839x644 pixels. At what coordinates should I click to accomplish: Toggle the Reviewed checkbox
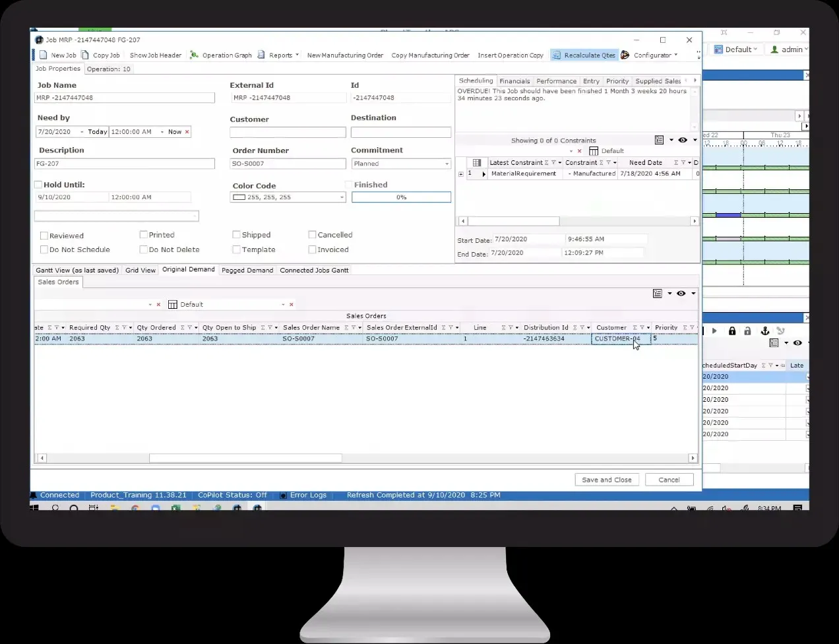(x=44, y=236)
